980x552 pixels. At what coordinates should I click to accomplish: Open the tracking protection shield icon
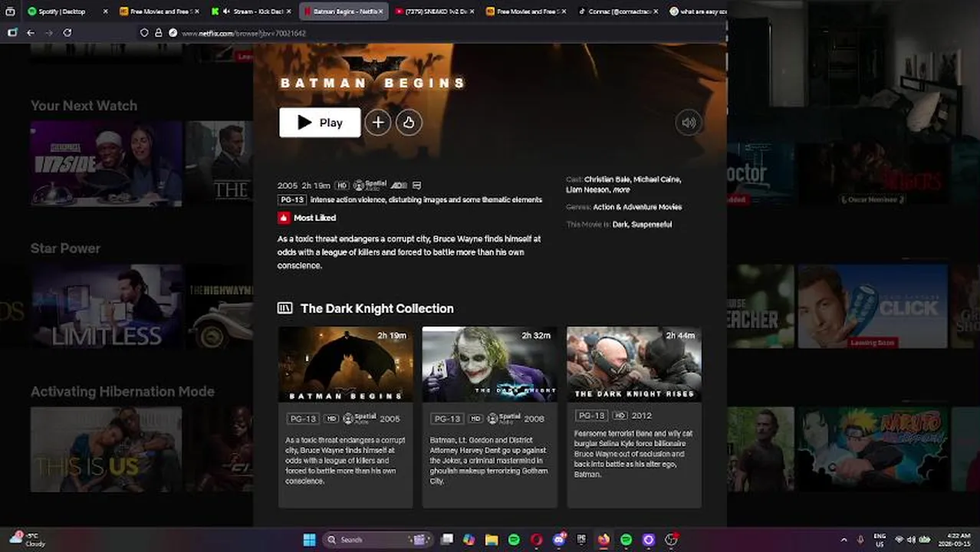click(x=144, y=33)
